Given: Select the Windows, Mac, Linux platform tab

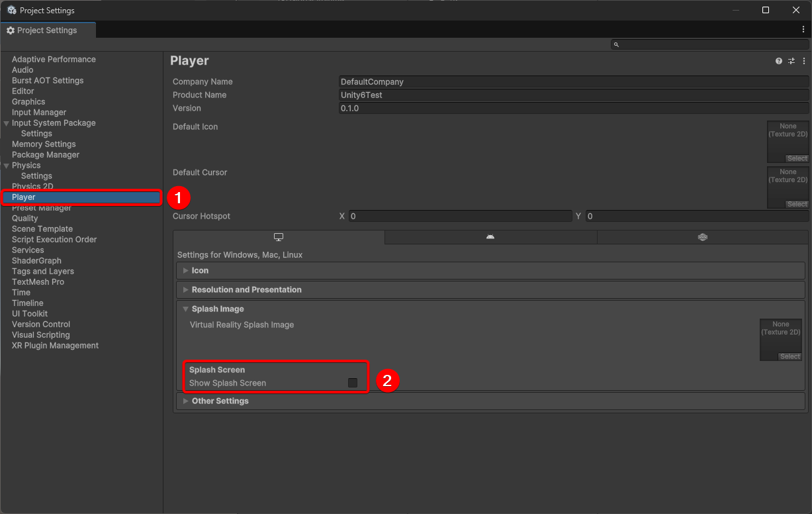Looking at the screenshot, I should [x=279, y=237].
